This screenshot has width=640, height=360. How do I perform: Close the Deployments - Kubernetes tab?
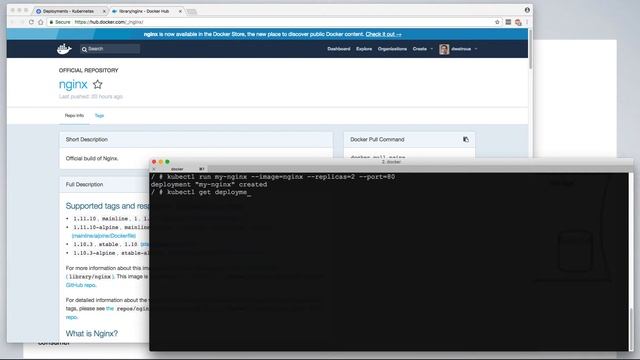pyautogui.click(x=104, y=11)
